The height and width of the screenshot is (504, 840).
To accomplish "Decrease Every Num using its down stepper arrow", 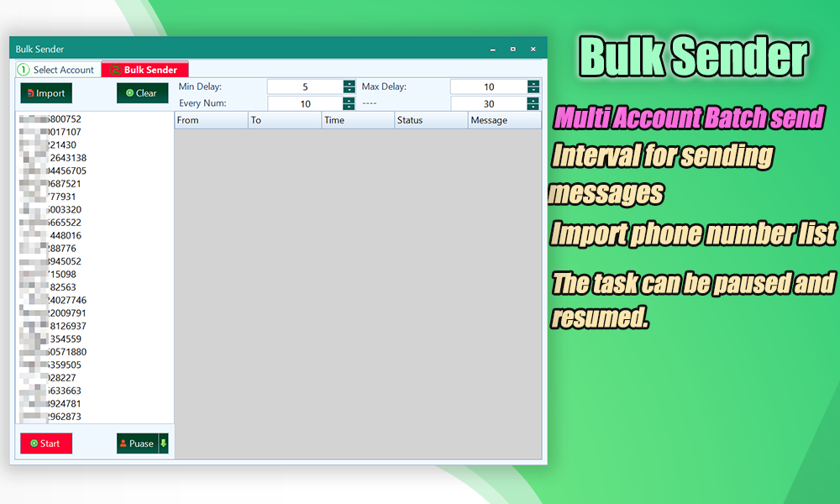I will tap(350, 106).
